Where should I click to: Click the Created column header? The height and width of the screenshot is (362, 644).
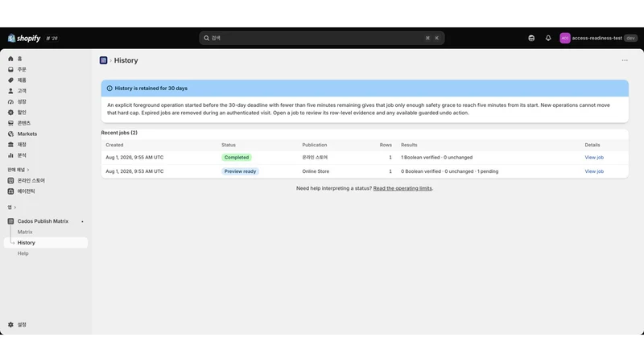tap(114, 145)
